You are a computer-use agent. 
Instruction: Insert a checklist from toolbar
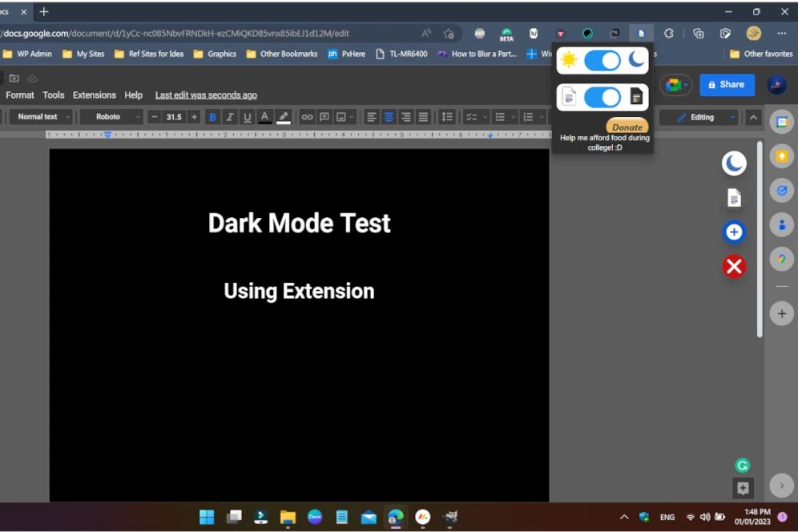coord(472,117)
